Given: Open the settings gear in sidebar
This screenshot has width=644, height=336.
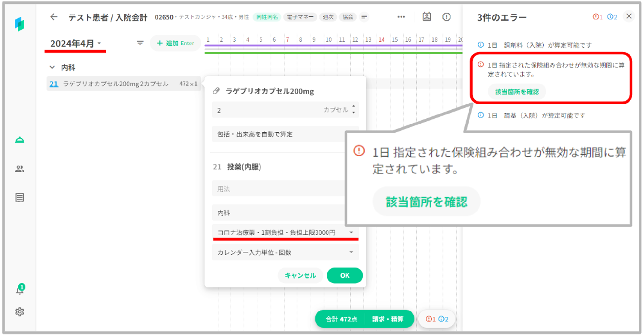Looking at the screenshot, I should (x=20, y=312).
